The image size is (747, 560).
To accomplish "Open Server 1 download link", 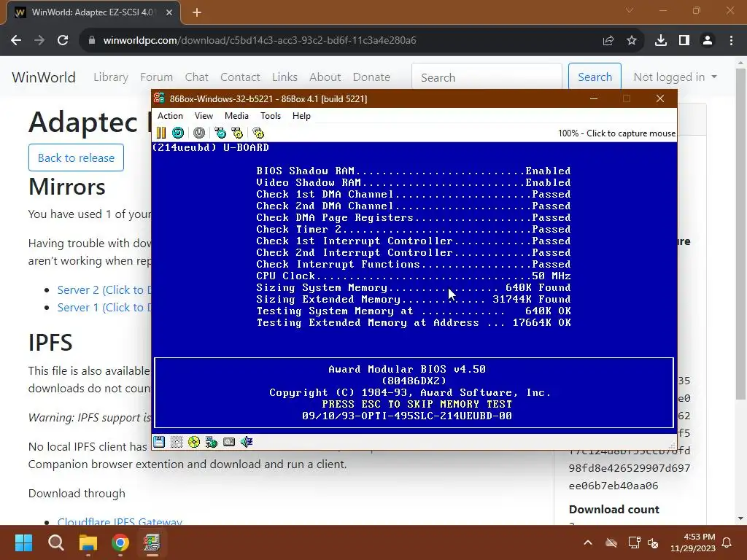I will click(104, 308).
